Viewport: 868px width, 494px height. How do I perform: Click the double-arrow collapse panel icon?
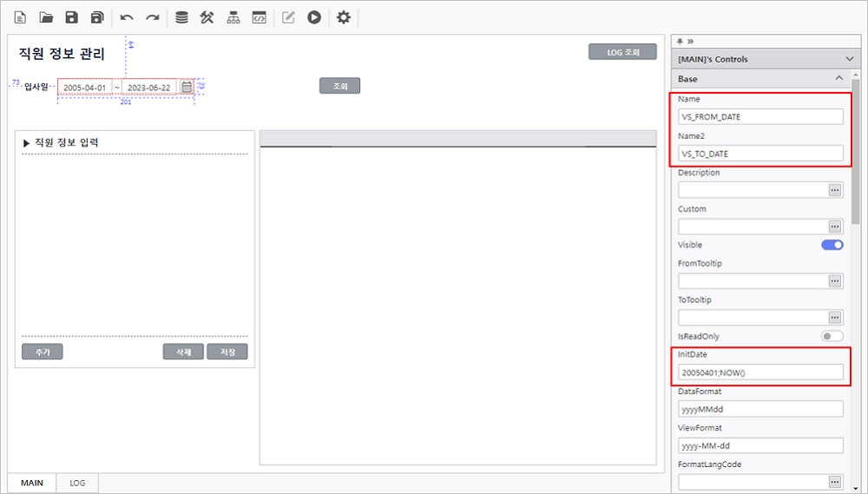tap(690, 41)
